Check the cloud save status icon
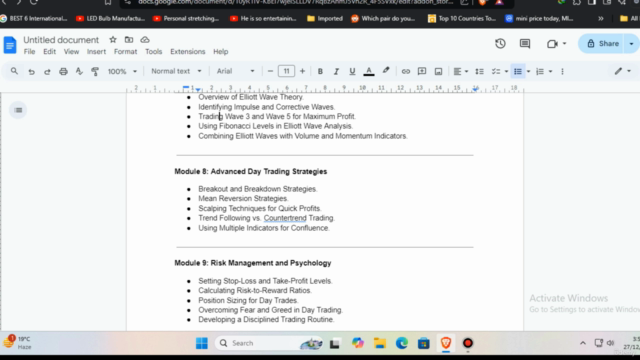The image size is (640, 360). (145, 40)
